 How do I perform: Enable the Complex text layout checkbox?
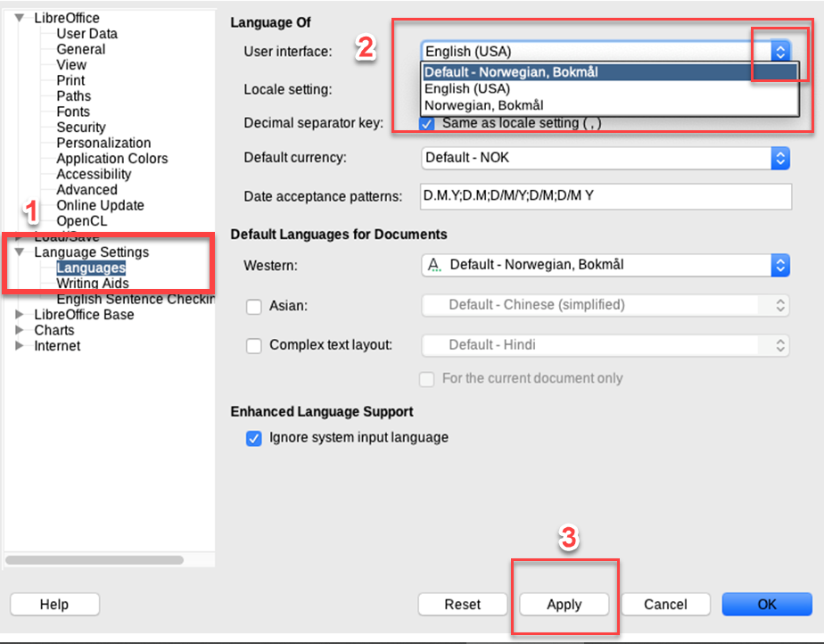pos(254,345)
